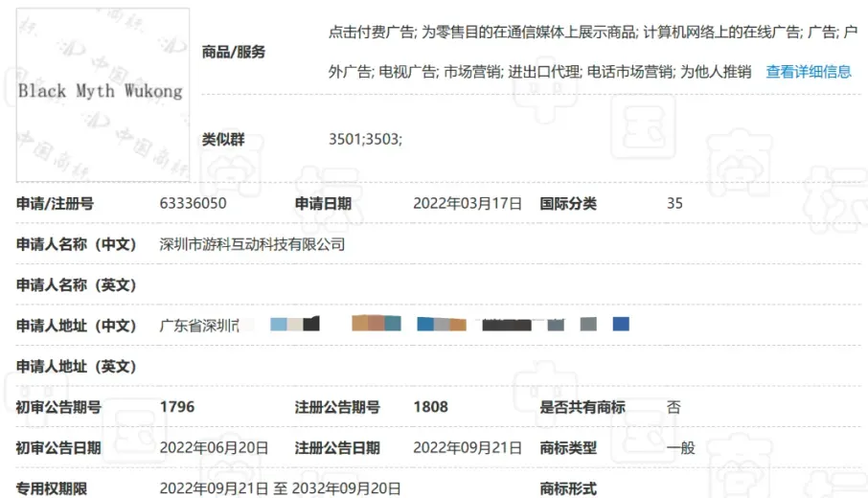This screenshot has height=498, width=868.
Task: Select the 申请/注册号 label
Action: point(55,204)
